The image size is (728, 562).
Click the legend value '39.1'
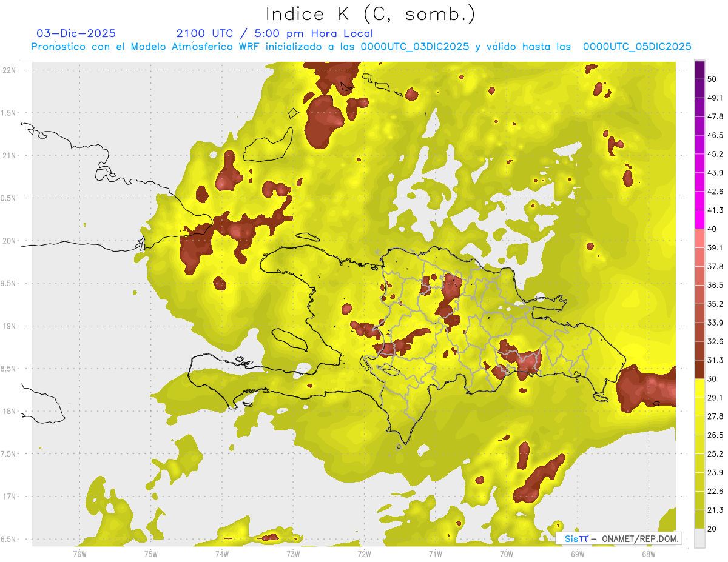(x=715, y=248)
